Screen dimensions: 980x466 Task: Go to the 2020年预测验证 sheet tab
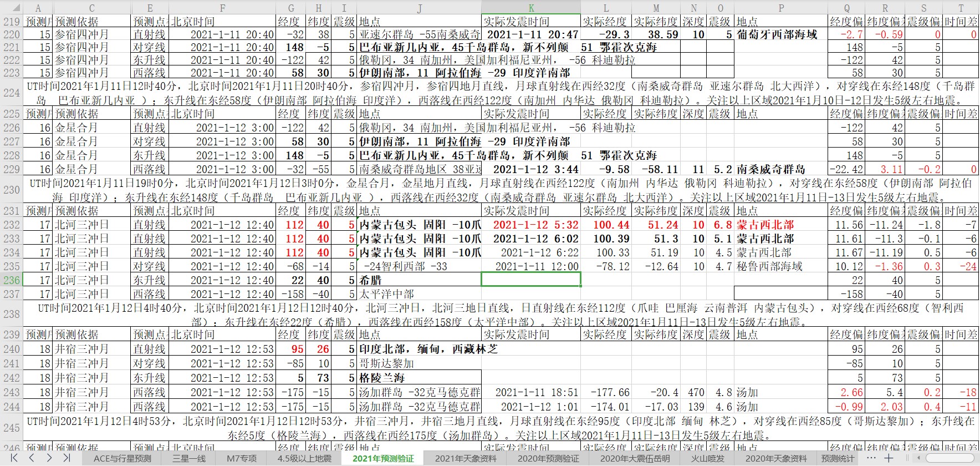[x=548, y=458]
